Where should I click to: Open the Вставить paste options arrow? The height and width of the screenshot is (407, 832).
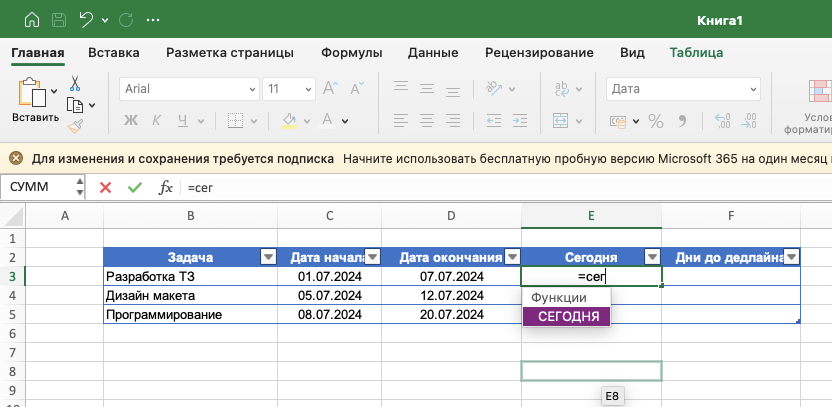(54, 92)
